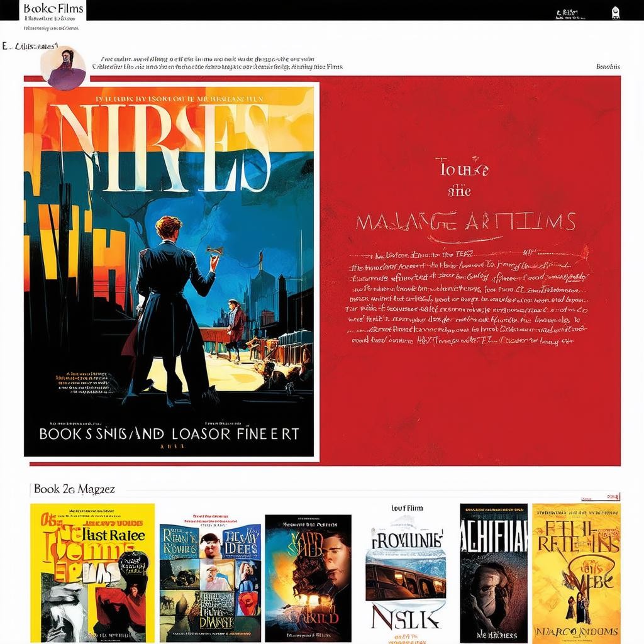Select the dark cover with man's face
644x644 pixels.
point(308,577)
